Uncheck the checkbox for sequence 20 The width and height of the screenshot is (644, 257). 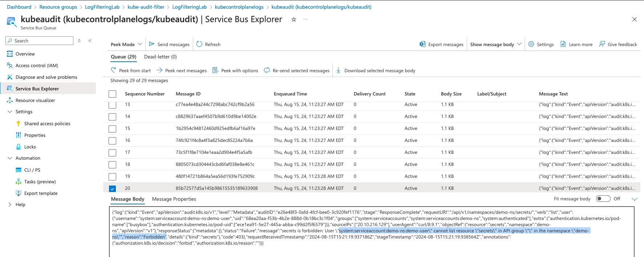click(x=113, y=188)
